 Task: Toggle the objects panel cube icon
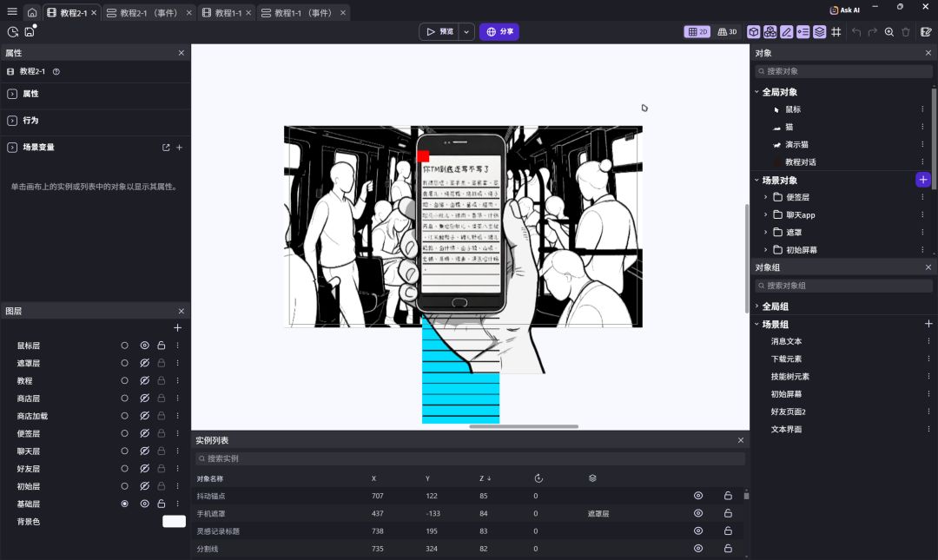754,32
